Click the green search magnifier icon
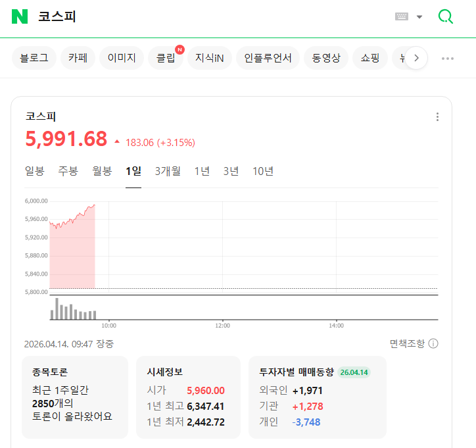476x448 pixels. point(446,16)
